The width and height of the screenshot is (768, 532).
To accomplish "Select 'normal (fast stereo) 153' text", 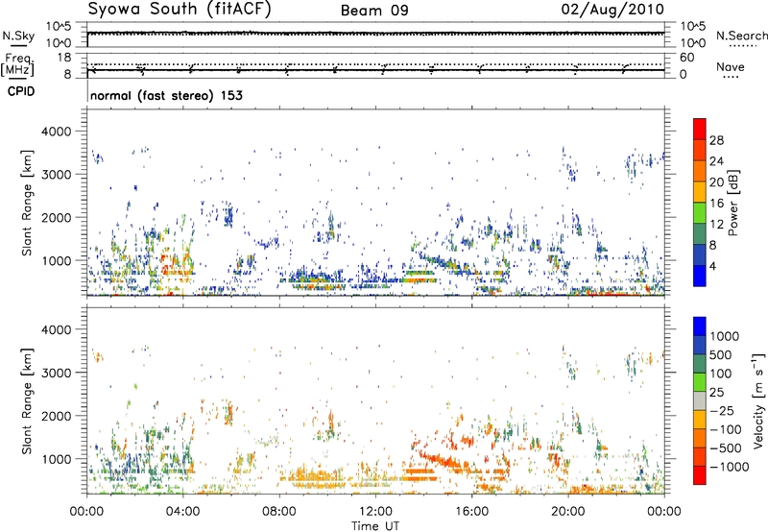I will [166, 95].
